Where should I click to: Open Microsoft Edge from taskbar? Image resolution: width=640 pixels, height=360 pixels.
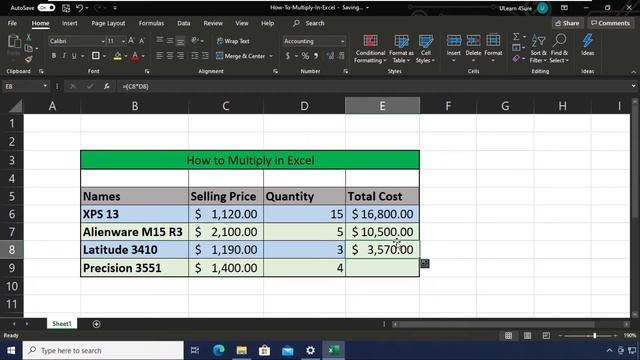(219, 350)
